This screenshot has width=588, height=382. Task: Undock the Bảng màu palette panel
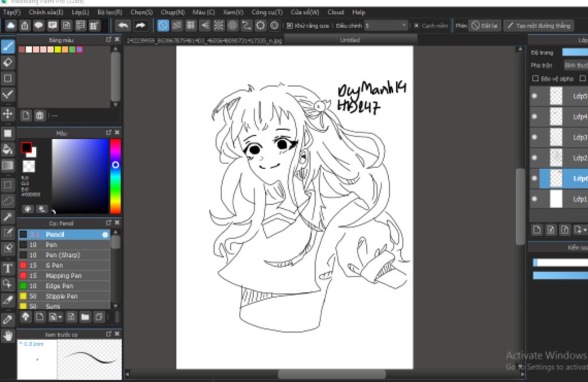[x=109, y=40]
